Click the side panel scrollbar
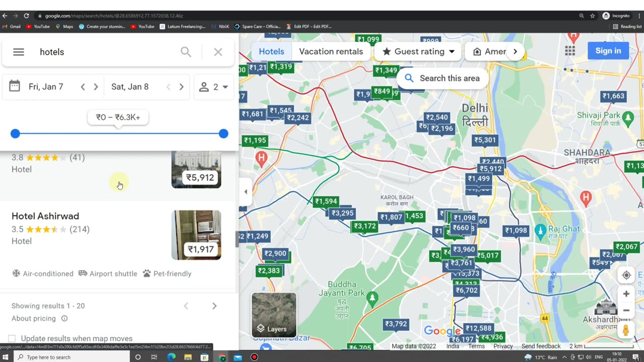This screenshot has height=362, width=644. [x=237, y=239]
